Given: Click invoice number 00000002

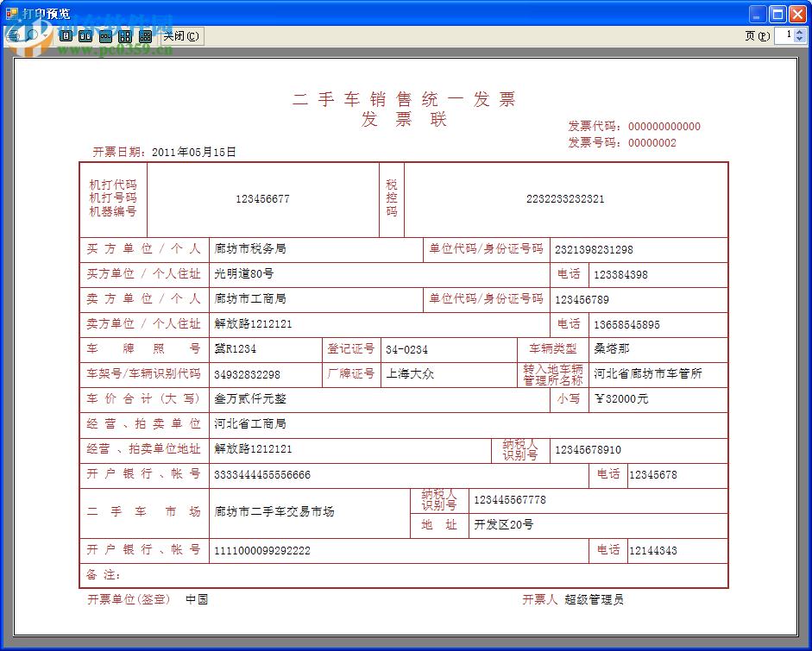Looking at the screenshot, I should (652, 143).
